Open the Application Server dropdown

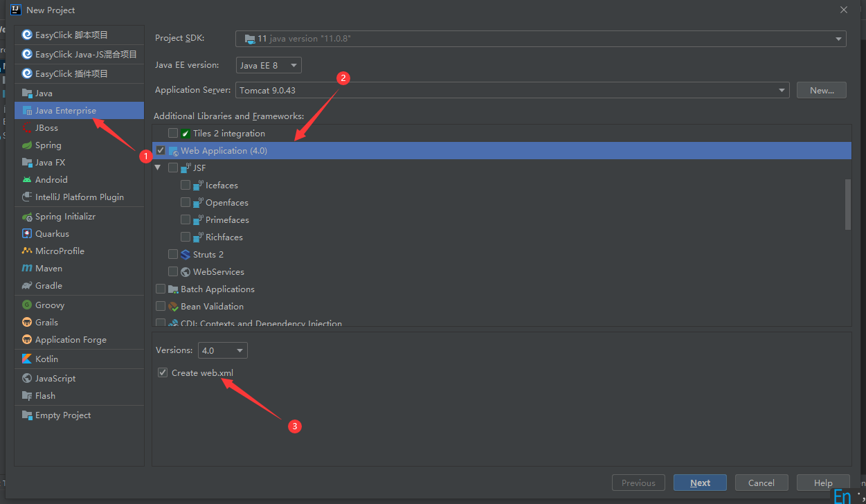512,90
